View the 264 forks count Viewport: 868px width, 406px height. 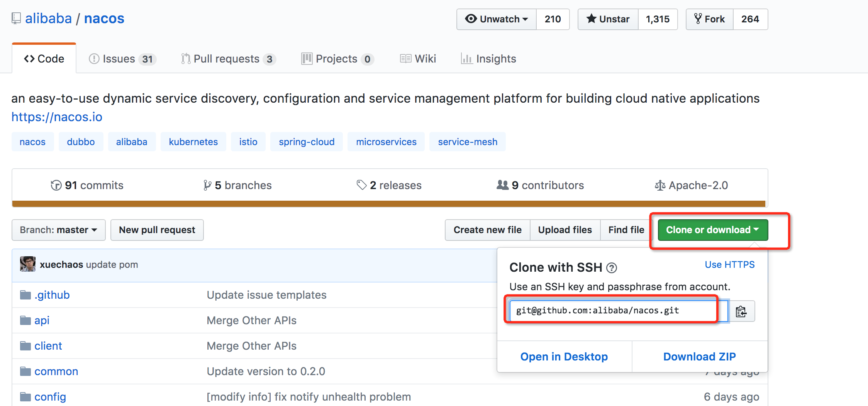(750, 19)
